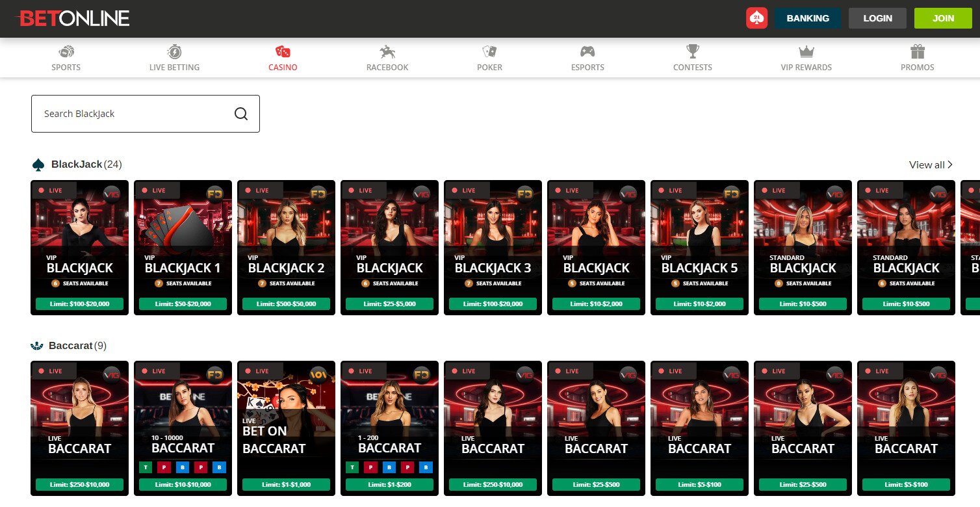Image resolution: width=980 pixels, height=507 pixels.
Task: Click the red blackjack 21 card icon
Action: [756, 18]
